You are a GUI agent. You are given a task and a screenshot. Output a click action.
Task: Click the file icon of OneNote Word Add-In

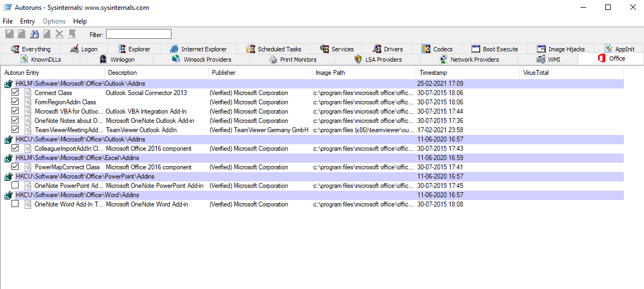pos(27,204)
